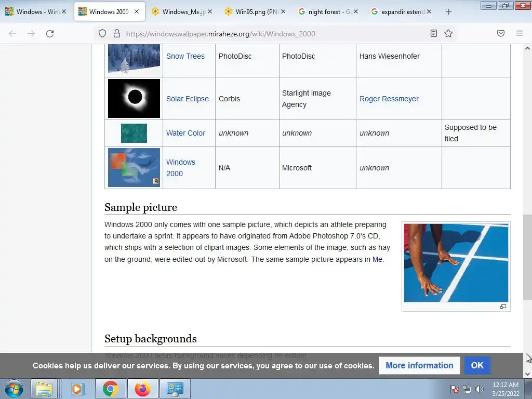Go forward to the next page

coord(31,34)
